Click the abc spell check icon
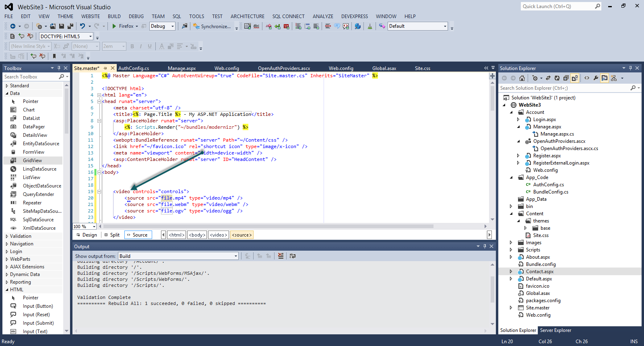Image resolution: width=644 pixels, height=346 pixels. pos(256,26)
